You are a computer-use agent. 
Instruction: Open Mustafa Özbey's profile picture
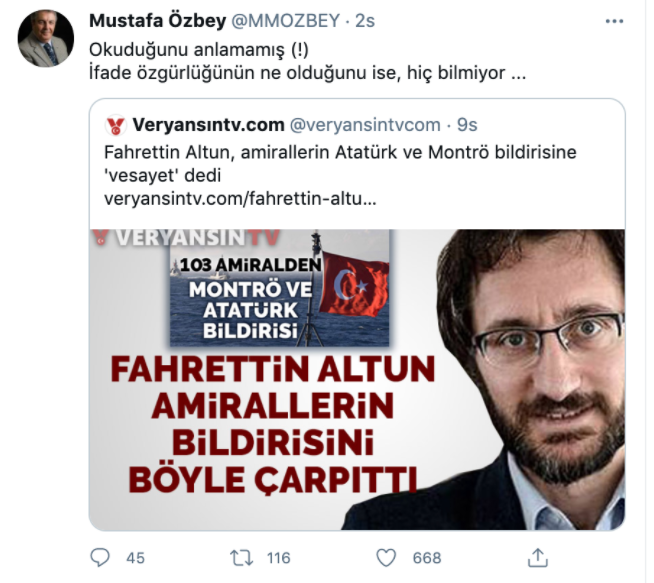coord(46,38)
